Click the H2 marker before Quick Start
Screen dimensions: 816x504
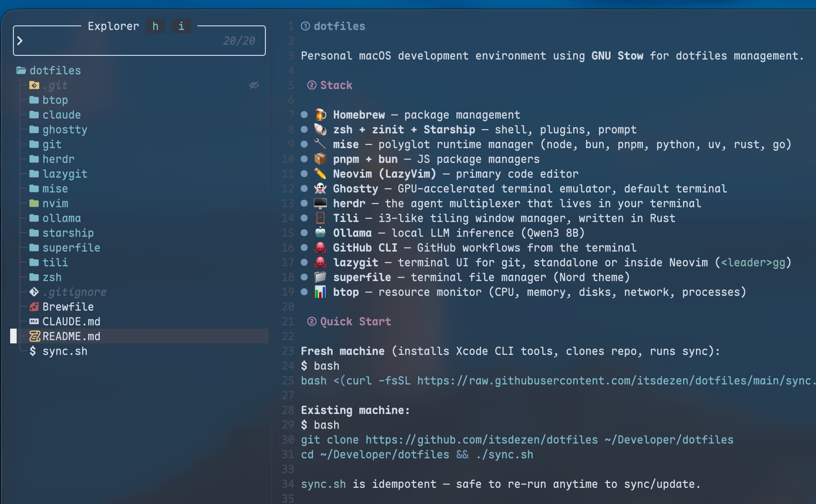coord(312,322)
